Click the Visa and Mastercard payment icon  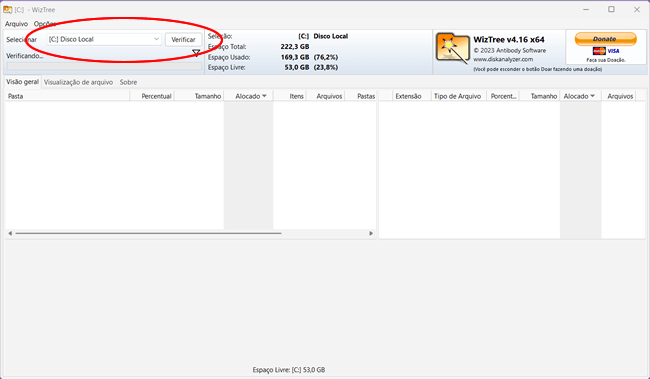coord(606,51)
